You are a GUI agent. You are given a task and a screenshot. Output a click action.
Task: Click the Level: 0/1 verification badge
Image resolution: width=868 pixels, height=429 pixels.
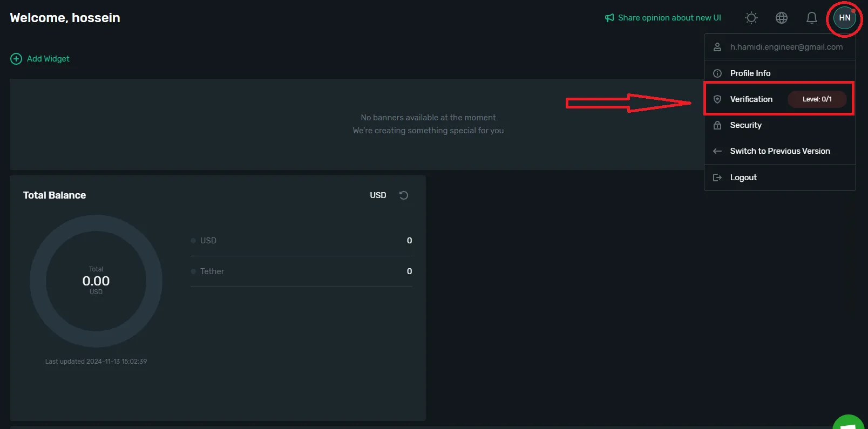coord(817,99)
